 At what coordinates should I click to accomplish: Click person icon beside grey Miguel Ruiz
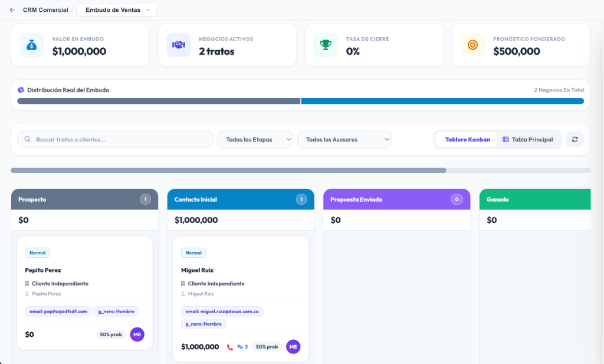click(183, 294)
